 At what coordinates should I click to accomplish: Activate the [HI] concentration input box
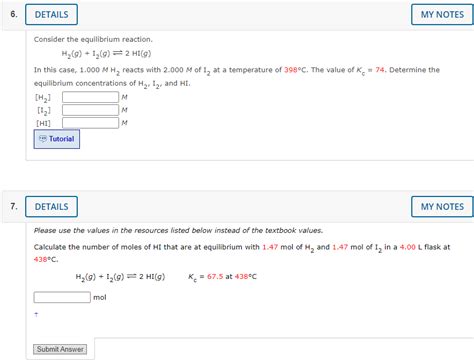tap(90, 123)
